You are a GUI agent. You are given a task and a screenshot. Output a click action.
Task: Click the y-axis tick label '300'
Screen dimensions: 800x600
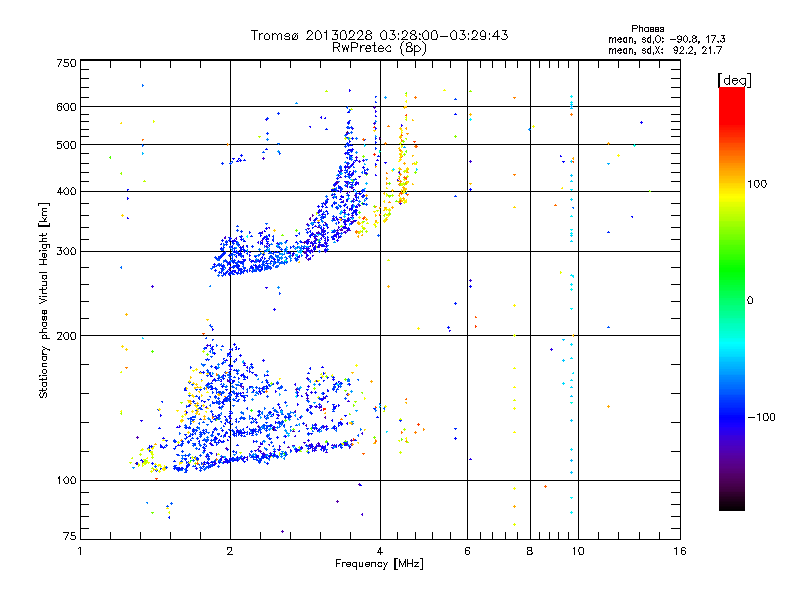point(66,252)
